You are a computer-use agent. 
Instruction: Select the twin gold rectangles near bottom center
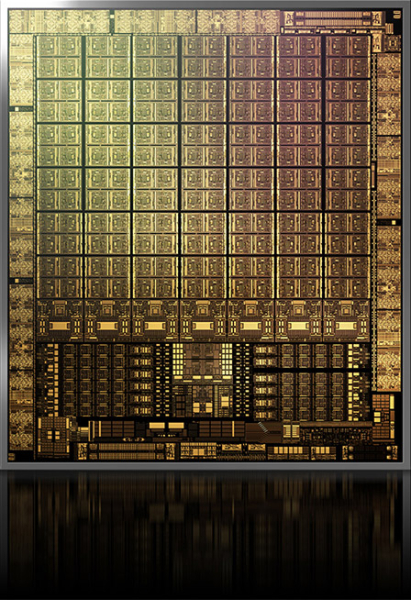pos(166,426)
